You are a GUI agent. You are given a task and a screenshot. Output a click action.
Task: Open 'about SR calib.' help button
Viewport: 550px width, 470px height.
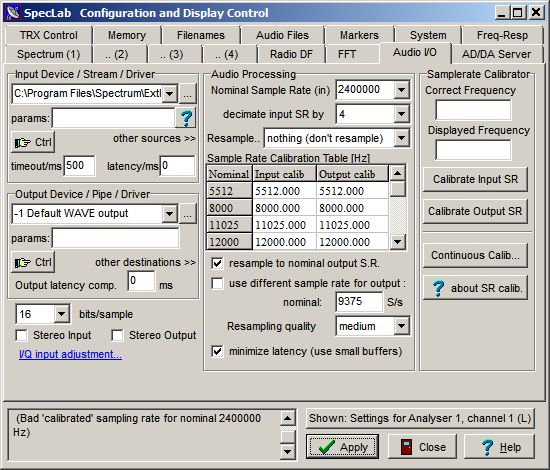pos(475,288)
